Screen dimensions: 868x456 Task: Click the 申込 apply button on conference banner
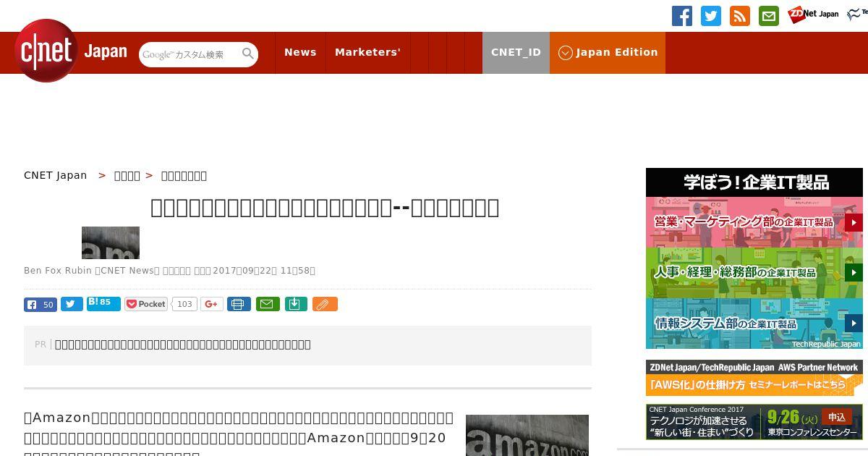coord(837,417)
